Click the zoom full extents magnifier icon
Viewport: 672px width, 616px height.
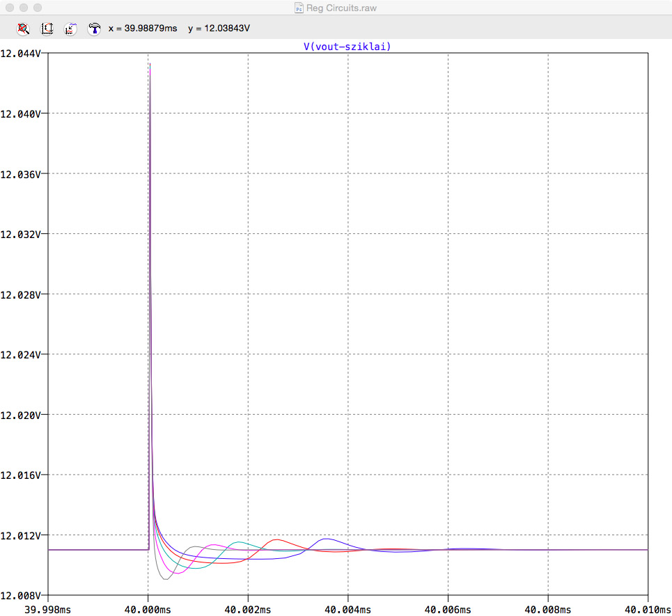(23, 29)
